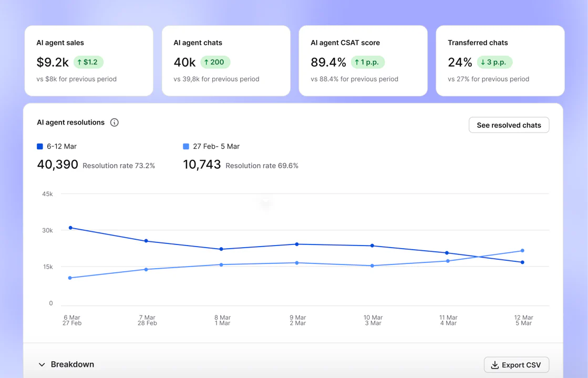Click the green $1.2 increase badge
This screenshot has width=588, height=378.
tap(88, 62)
